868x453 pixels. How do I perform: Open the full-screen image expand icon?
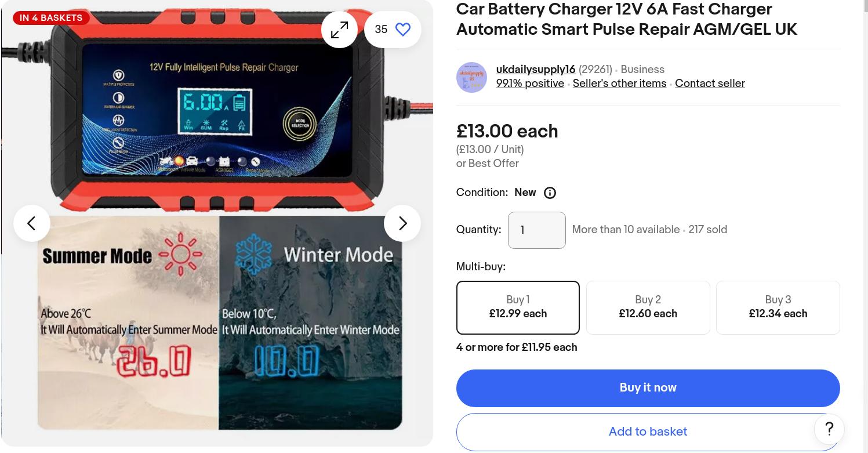point(339,30)
